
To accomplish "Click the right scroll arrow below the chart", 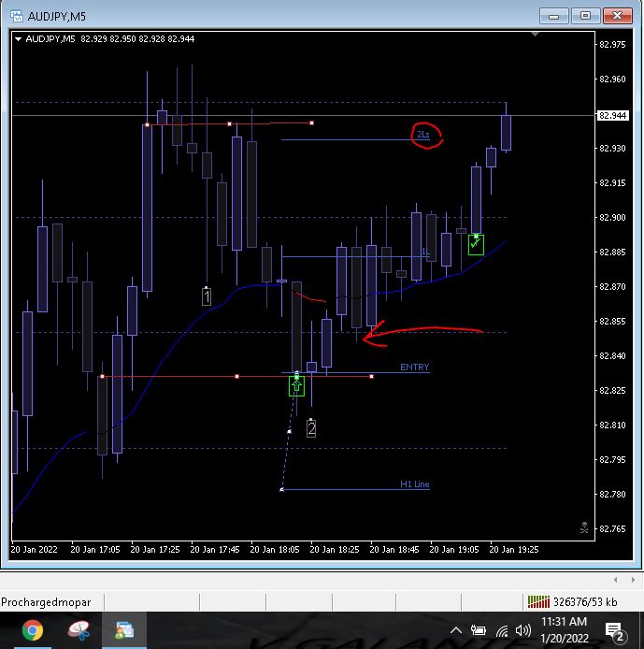I will pyautogui.click(x=633, y=580).
